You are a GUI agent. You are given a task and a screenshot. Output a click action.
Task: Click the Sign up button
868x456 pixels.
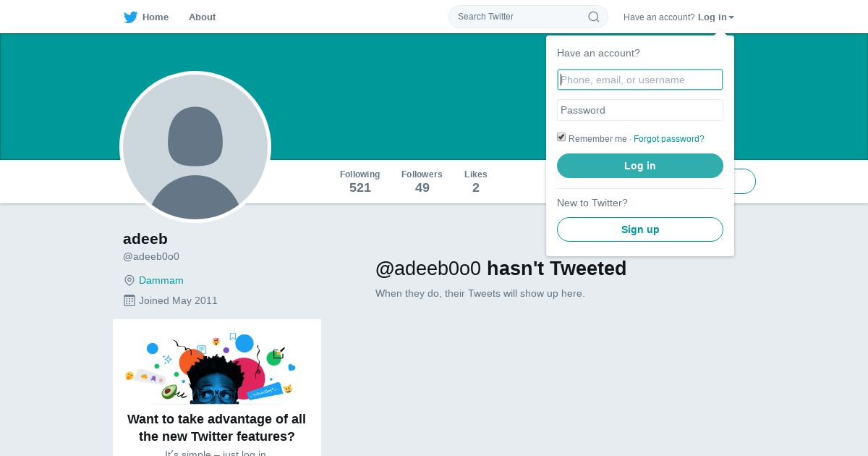(640, 229)
